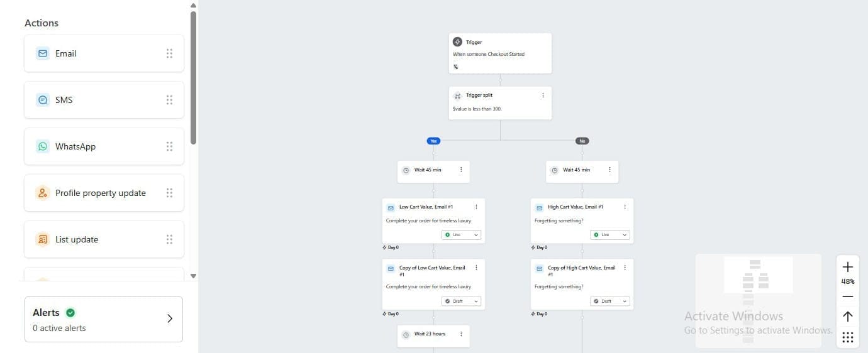Zoom out of the flow canvas
The height and width of the screenshot is (353, 868).
point(847,296)
